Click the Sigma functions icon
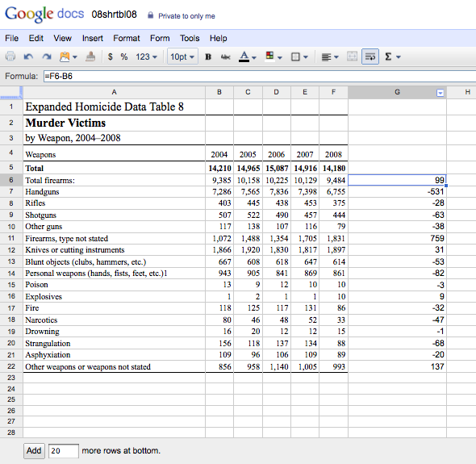Viewport: 476px width, 464px height. pos(388,56)
